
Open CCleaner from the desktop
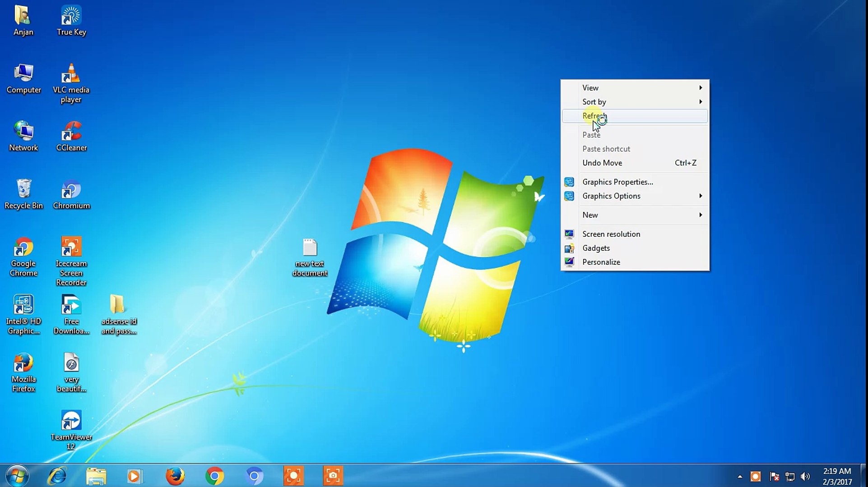tap(71, 131)
